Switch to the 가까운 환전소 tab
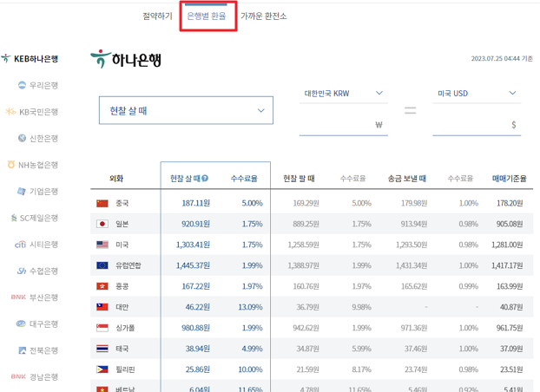The height and width of the screenshot is (392, 540). click(x=263, y=16)
